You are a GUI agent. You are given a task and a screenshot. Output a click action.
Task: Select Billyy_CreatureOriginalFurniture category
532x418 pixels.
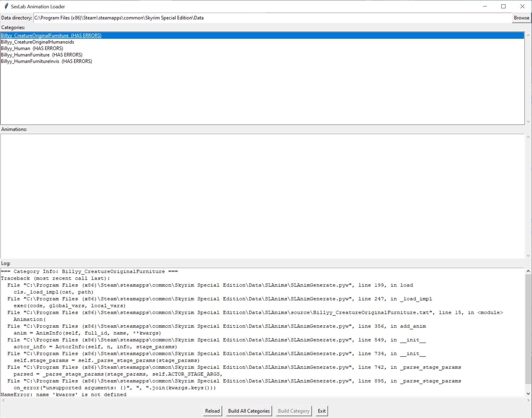[51, 35]
